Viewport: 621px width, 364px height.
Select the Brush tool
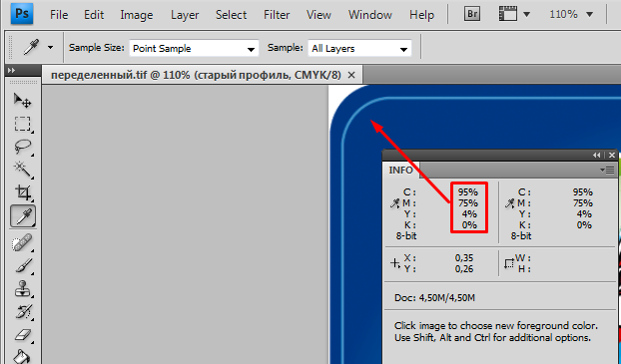click(x=23, y=265)
